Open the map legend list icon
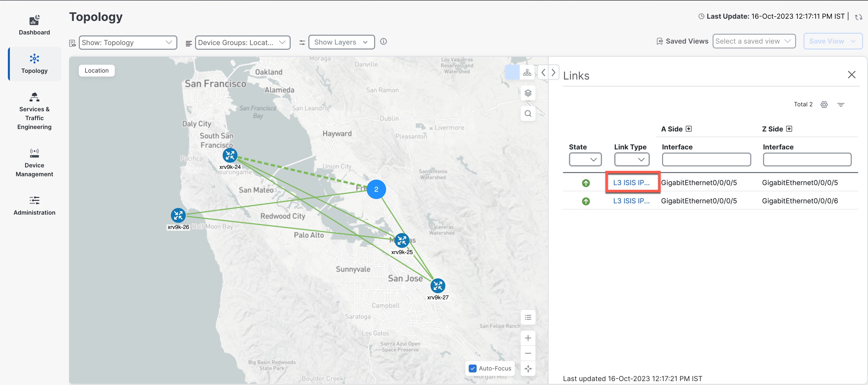Image resolution: width=868 pixels, height=385 pixels. coord(528,317)
